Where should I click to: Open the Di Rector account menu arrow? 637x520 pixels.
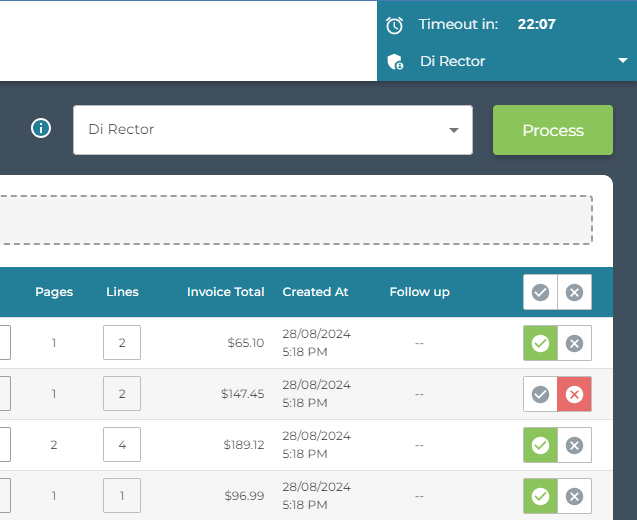(x=622, y=61)
